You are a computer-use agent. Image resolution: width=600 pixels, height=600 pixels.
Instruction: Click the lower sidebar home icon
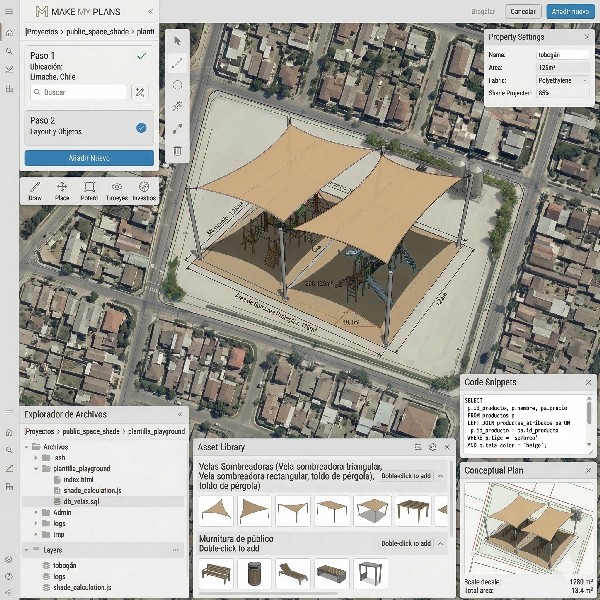pyautogui.click(x=9, y=432)
